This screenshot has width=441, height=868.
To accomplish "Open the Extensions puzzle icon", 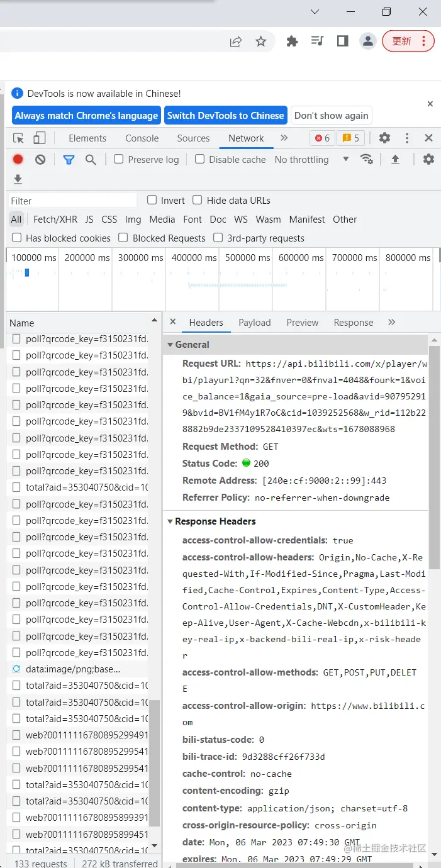I will (292, 42).
